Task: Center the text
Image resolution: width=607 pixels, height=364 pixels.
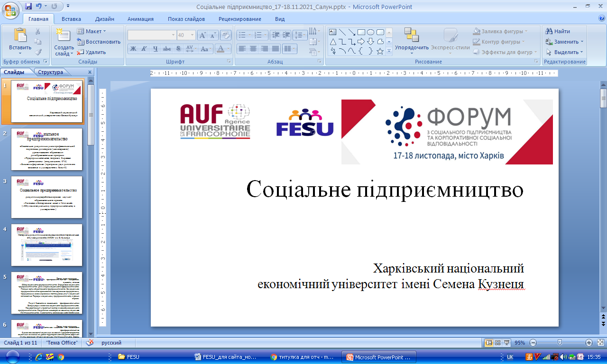Action: coord(253,49)
